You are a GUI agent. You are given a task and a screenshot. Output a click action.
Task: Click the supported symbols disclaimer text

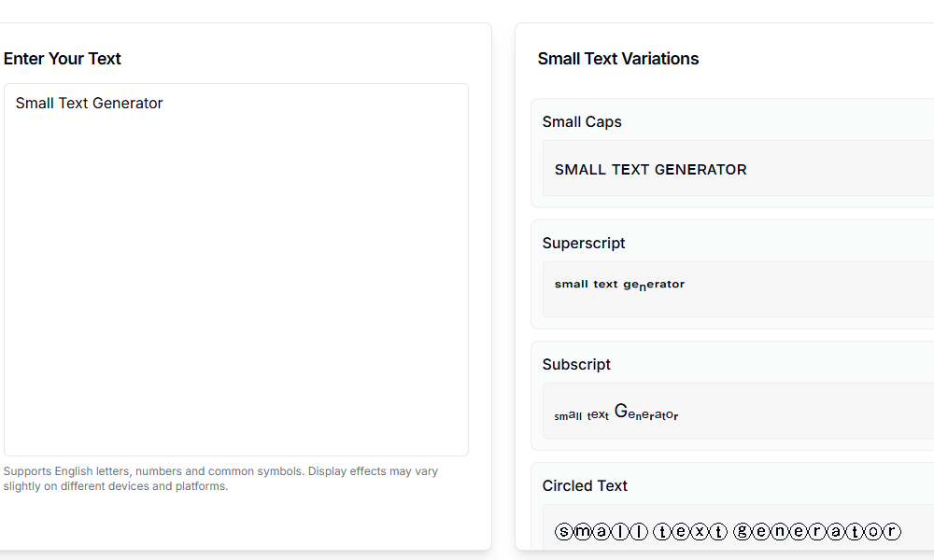[221, 478]
